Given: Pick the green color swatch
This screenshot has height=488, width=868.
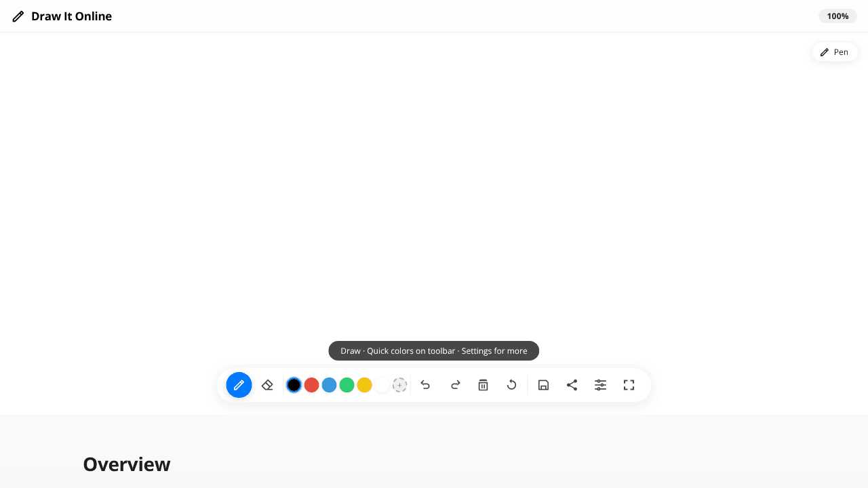Looking at the screenshot, I should pyautogui.click(x=347, y=385).
